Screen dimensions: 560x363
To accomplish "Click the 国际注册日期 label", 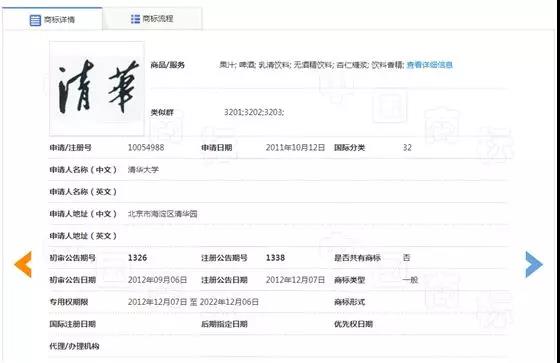I will [x=72, y=324].
